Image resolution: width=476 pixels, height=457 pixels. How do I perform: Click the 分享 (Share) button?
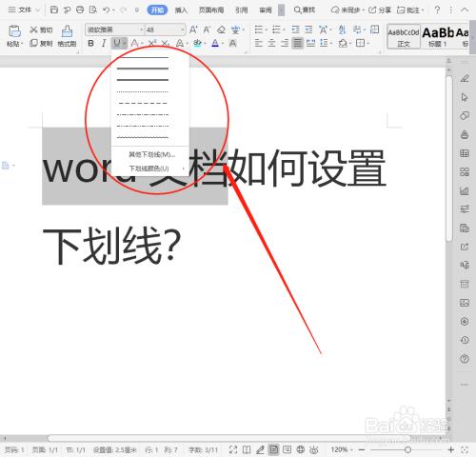[380, 10]
